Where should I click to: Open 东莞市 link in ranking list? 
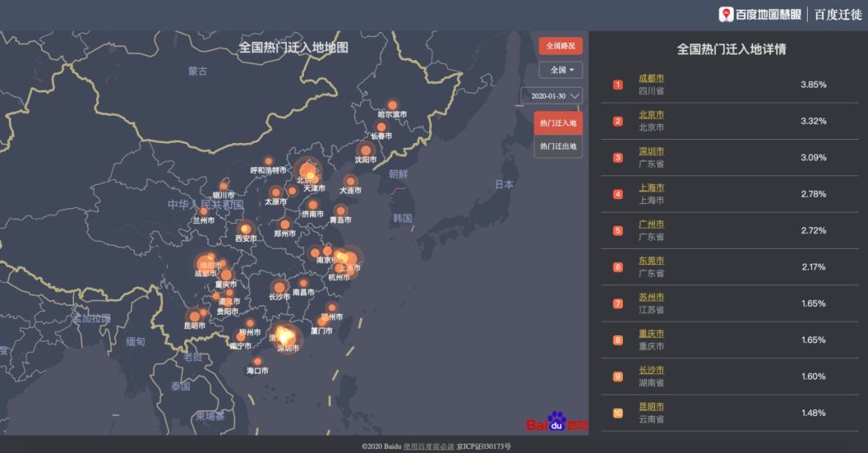click(x=651, y=261)
